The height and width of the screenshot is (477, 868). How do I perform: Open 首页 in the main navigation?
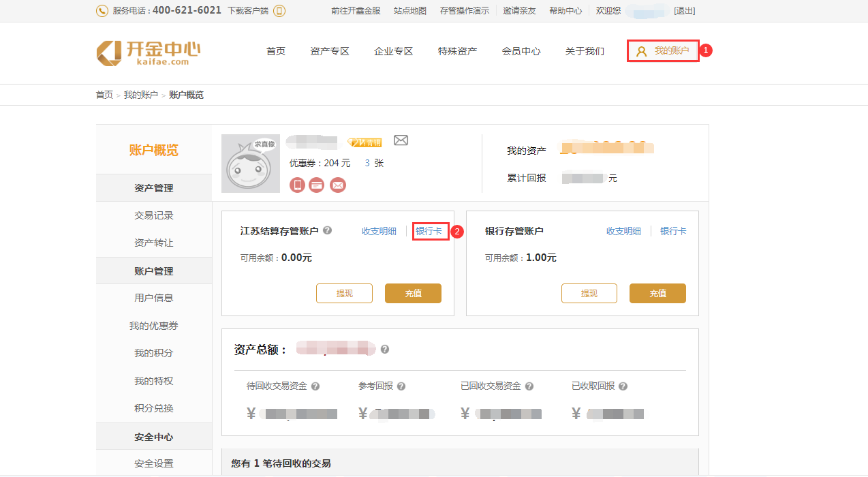pos(276,51)
